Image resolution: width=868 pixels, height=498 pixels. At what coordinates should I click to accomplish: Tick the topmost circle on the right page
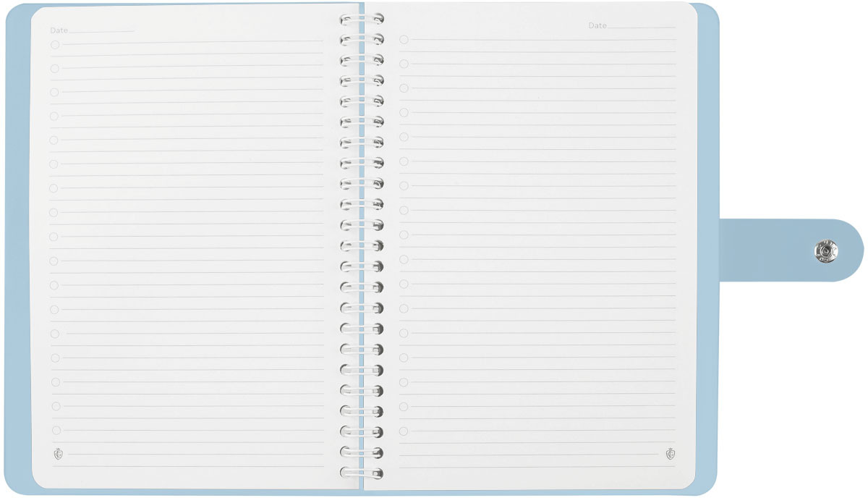[x=404, y=39]
